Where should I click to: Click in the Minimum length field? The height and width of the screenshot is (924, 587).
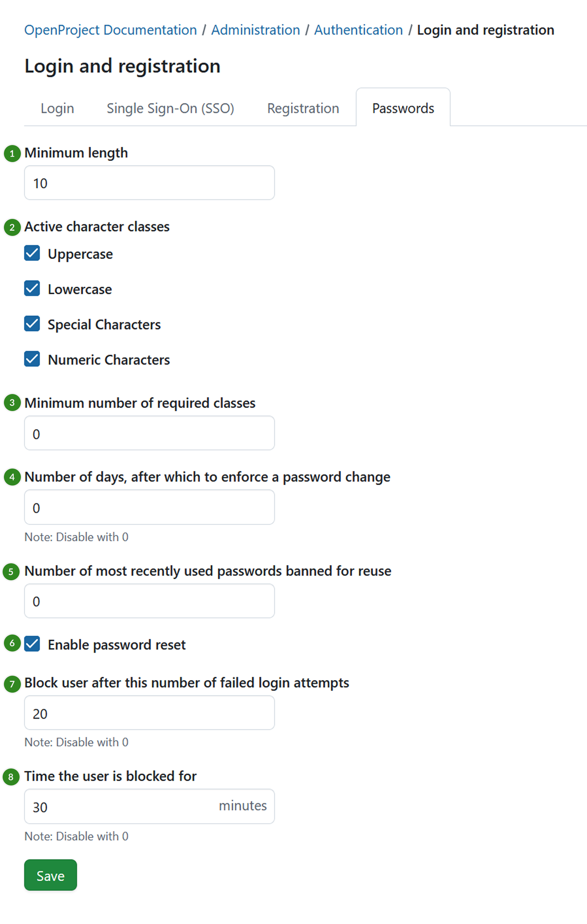point(149,183)
